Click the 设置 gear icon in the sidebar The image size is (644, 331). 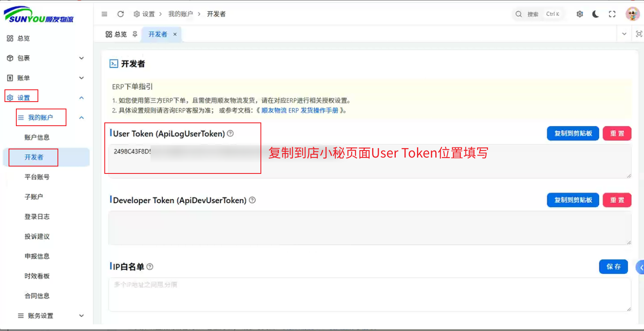tap(10, 98)
